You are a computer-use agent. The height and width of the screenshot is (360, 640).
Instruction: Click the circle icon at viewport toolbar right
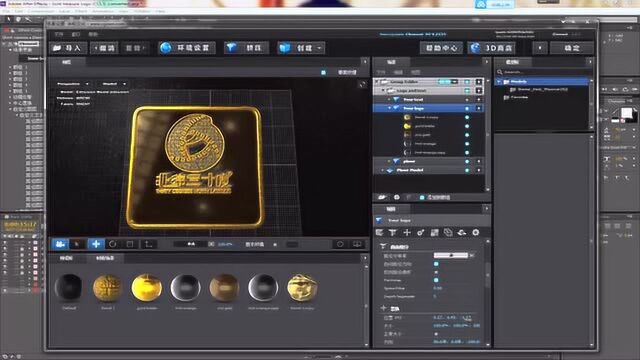(340, 244)
